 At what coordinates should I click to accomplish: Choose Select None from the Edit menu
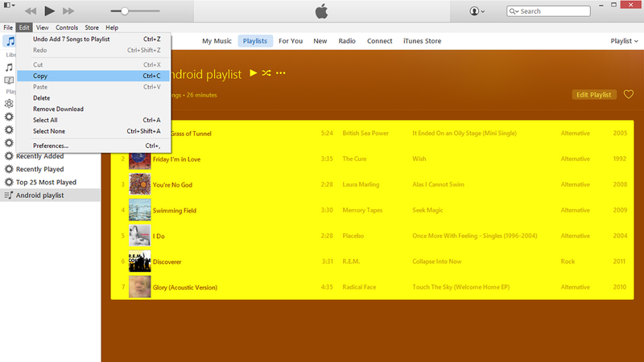click(x=94, y=131)
